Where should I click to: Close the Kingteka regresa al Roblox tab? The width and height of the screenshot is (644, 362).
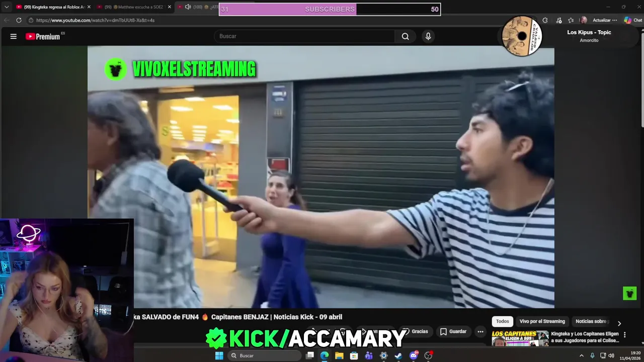pyautogui.click(x=89, y=7)
